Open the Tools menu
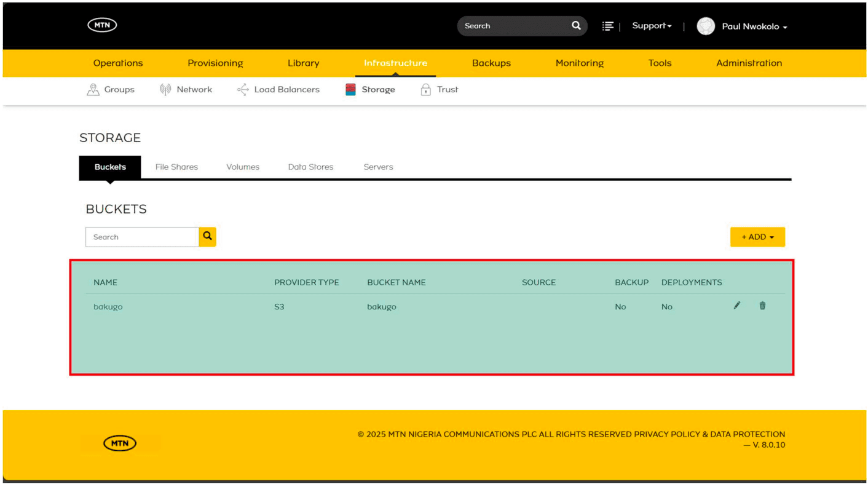Image resolution: width=868 pixels, height=492 pixels. (x=660, y=63)
